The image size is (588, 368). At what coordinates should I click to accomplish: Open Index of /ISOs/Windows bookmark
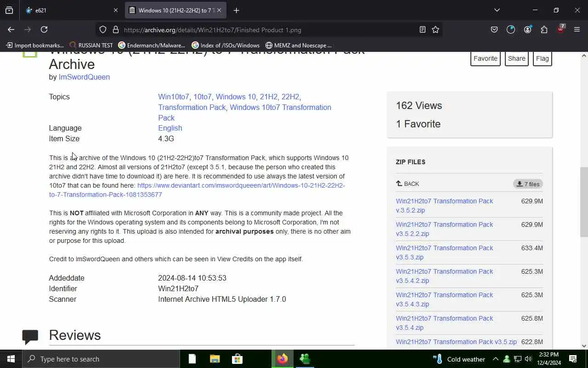point(226,45)
